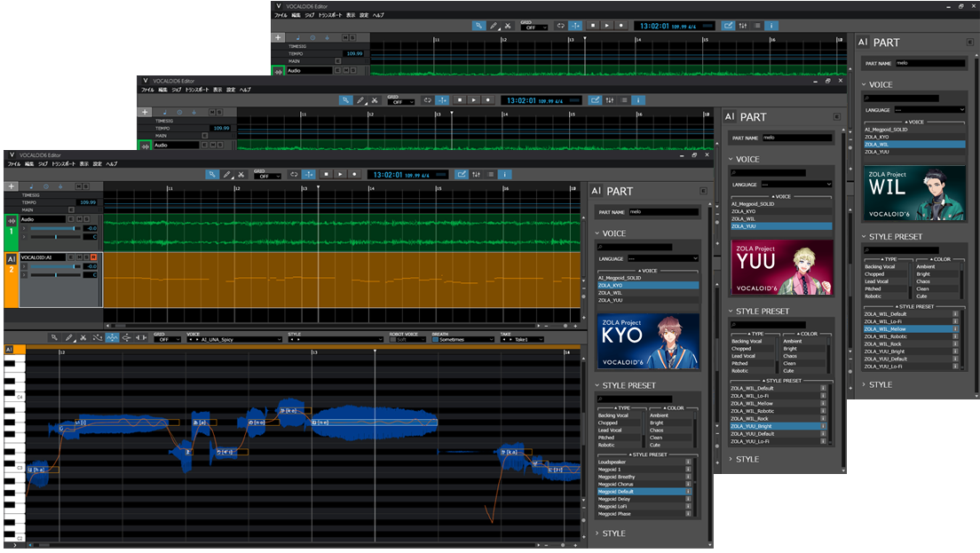Open the TAKE Take1 dropdown
This screenshot has width=980, height=553.
click(521, 339)
